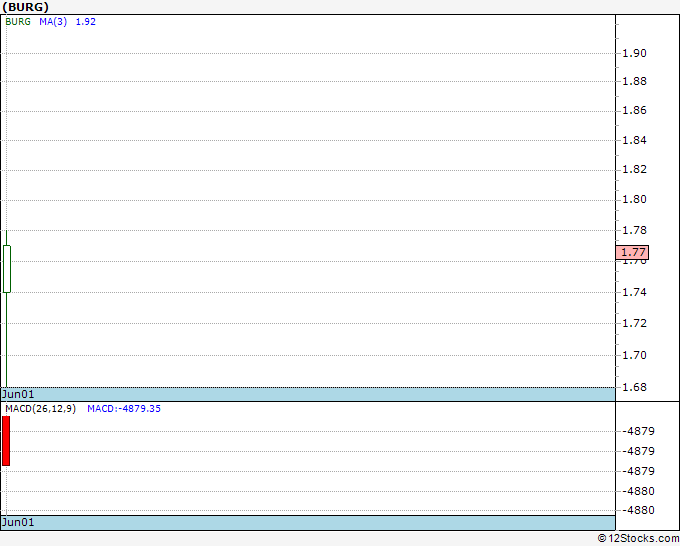Image resolution: width=680 pixels, height=546 pixels.
Task: Click the pink 1.77 current price tag
Action: pos(632,252)
